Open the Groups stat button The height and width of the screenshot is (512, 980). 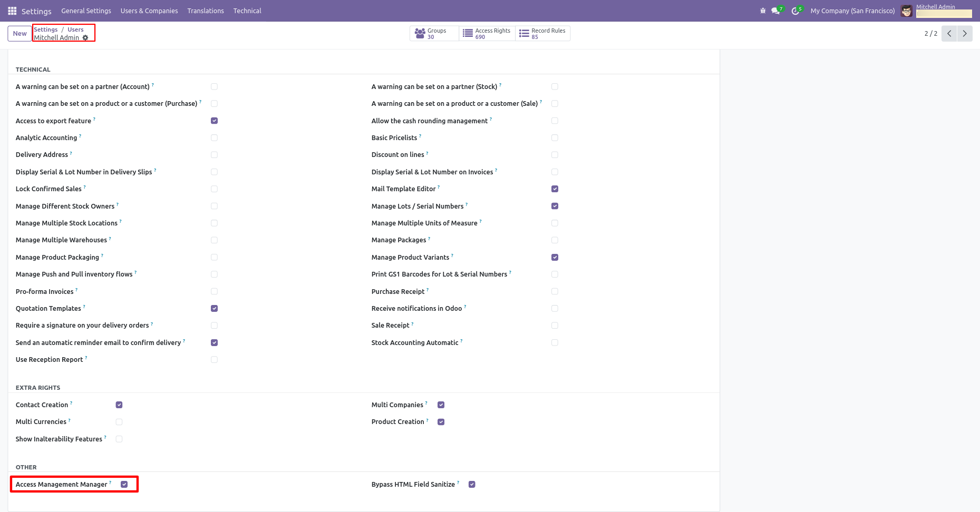(434, 33)
